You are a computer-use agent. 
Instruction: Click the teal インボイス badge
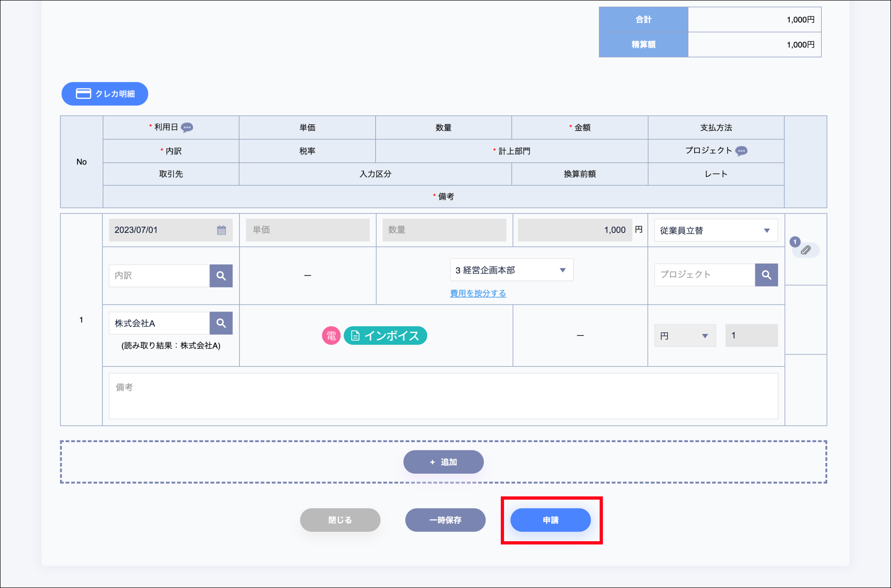385,336
